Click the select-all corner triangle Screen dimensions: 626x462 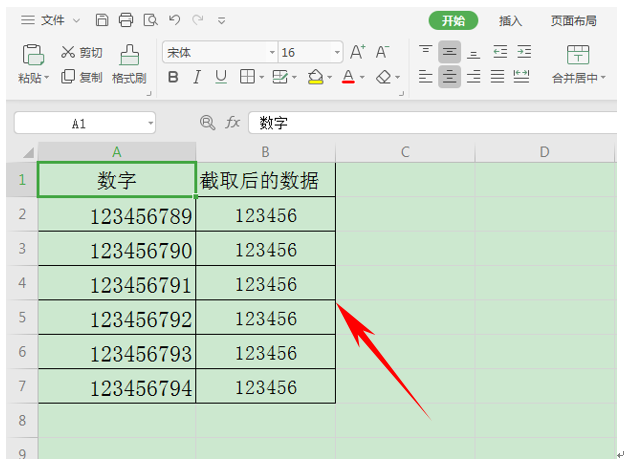click(x=28, y=152)
